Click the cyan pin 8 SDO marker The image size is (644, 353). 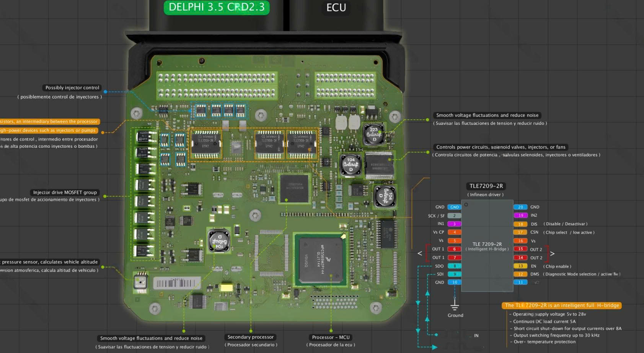coord(454,266)
